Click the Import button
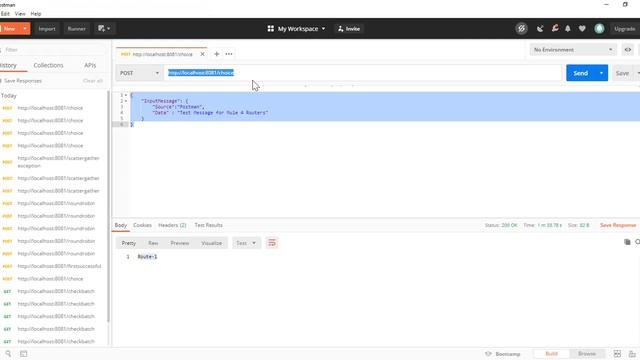This screenshot has height=360, width=640. click(x=47, y=29)
